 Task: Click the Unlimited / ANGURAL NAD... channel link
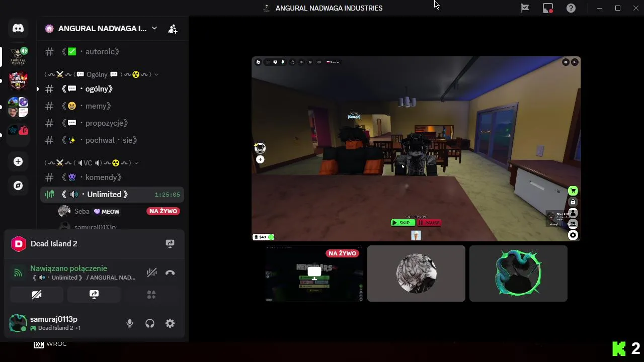click(x=84, y=278)
